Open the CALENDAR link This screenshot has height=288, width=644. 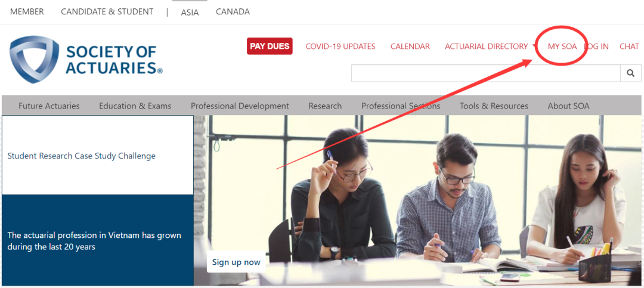pyautogui.click(x=410, y=47)
